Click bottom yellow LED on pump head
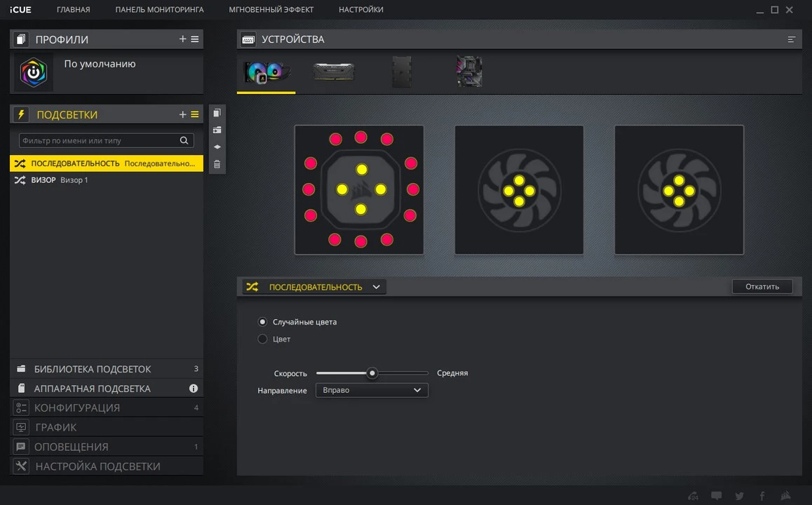The width and height of the screenshot is (812, 505). coord(360,209)
